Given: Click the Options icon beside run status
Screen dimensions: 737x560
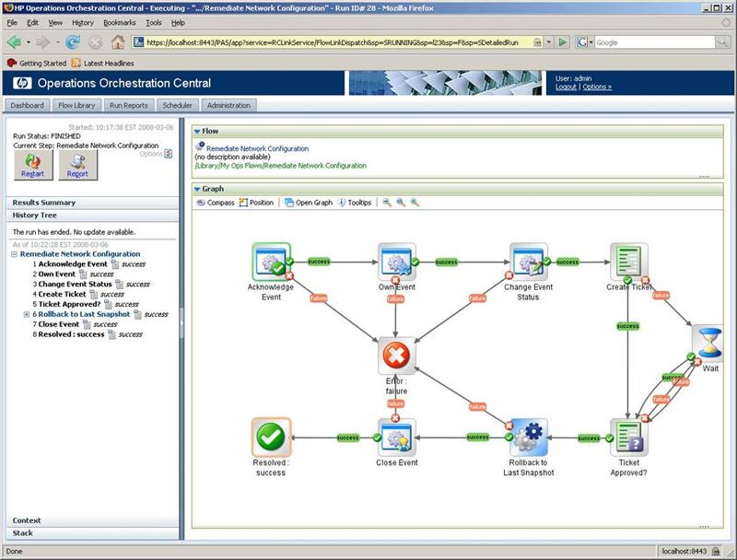Looking at the screenshot, I should coord(169,154).
